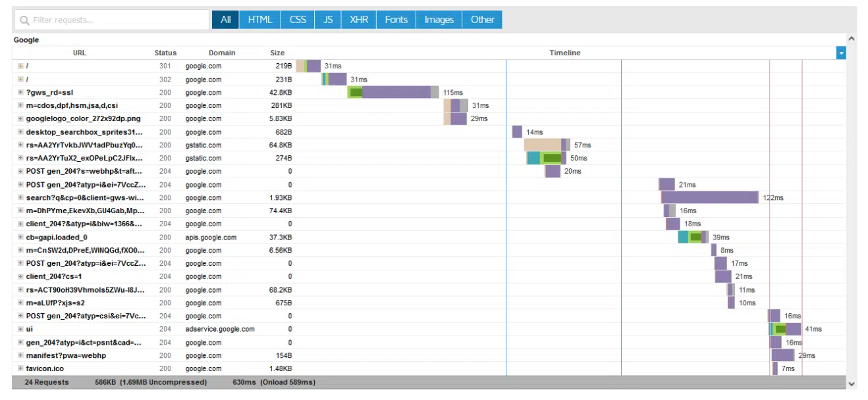
Task: Click the apis.google.com domain cell
Action: tap(211, 238)
